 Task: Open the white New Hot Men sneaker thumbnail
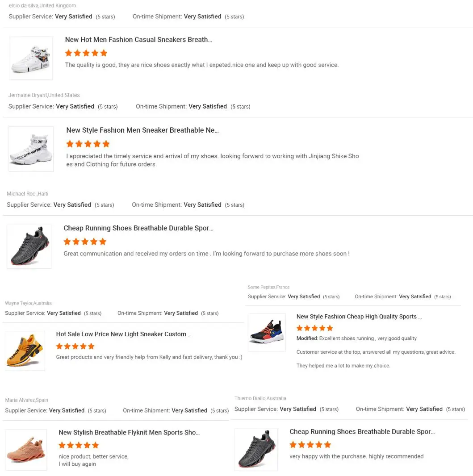31,58
